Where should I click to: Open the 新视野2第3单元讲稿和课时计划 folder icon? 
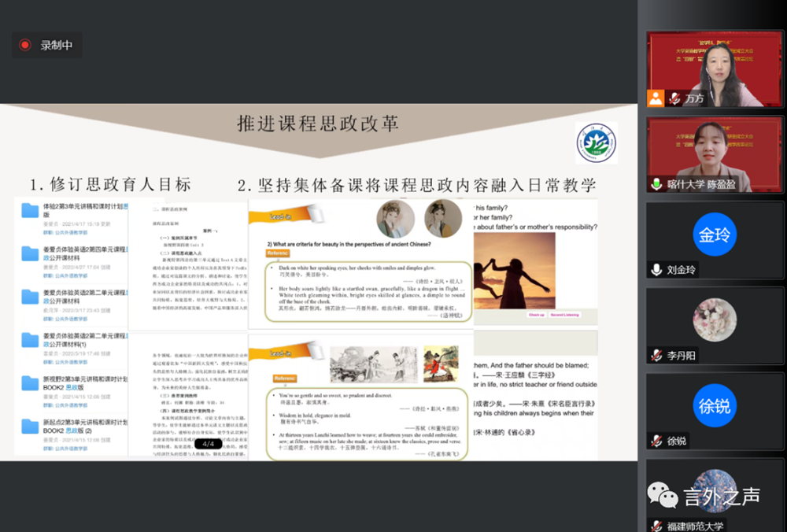click(x=31, y=384)
